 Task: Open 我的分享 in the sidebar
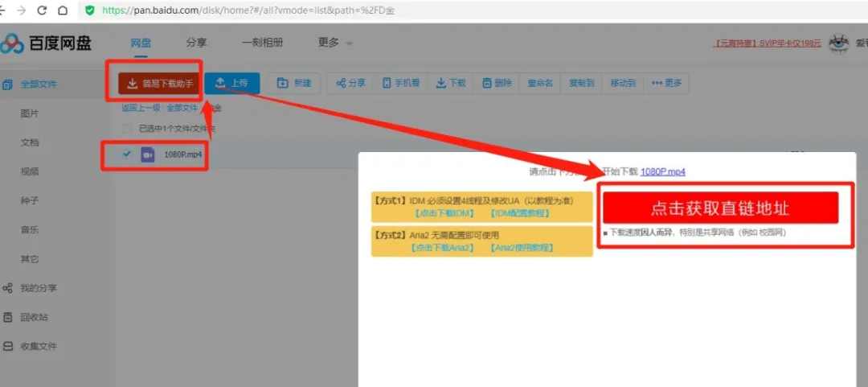[39, 288]
